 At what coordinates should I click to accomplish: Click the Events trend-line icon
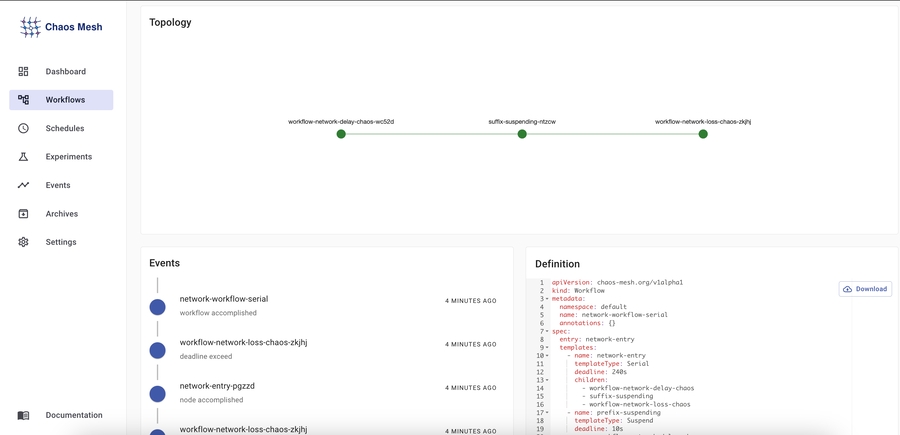(x=23, y=185)
